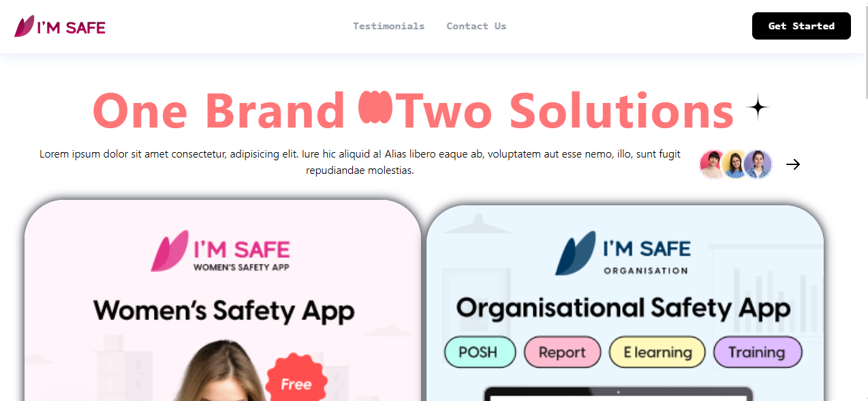Viewport: 868px width, 401px height.
Task: Click the right arrow beside the avatars
Action: [x=793, y=164]
